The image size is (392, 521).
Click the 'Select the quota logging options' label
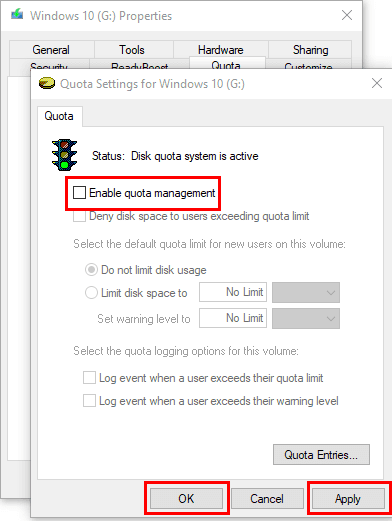click(x=186, y=351)
